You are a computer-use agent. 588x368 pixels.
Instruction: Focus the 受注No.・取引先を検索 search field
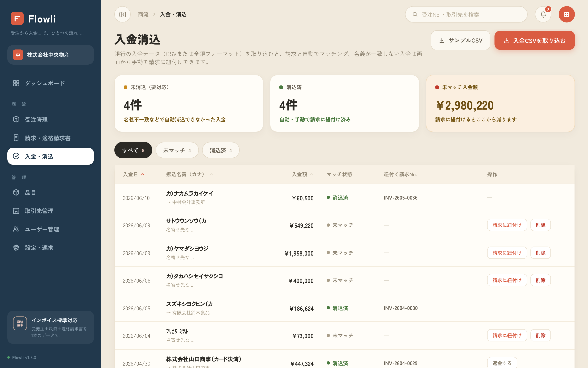(x=466, y=14)
